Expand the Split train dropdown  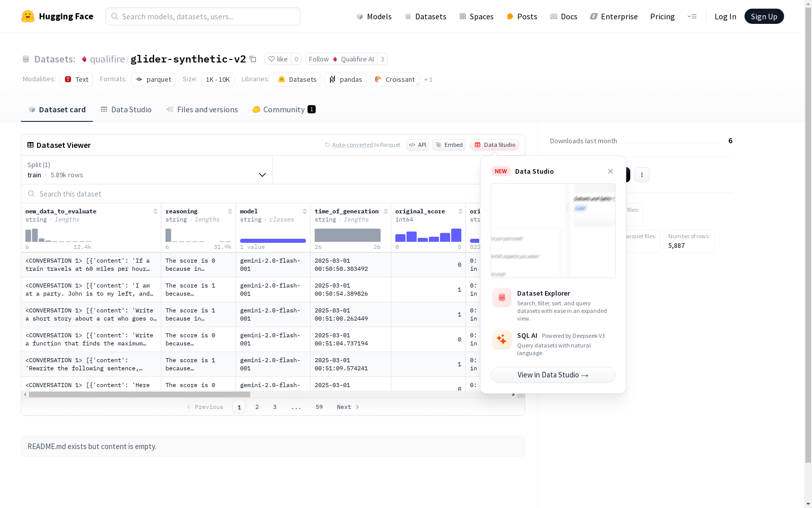(147, 170)
